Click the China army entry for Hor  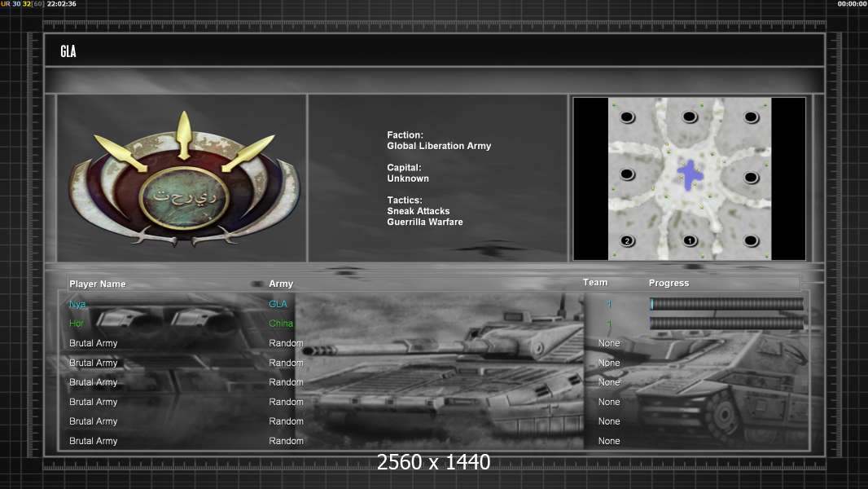tap(281, 324)
